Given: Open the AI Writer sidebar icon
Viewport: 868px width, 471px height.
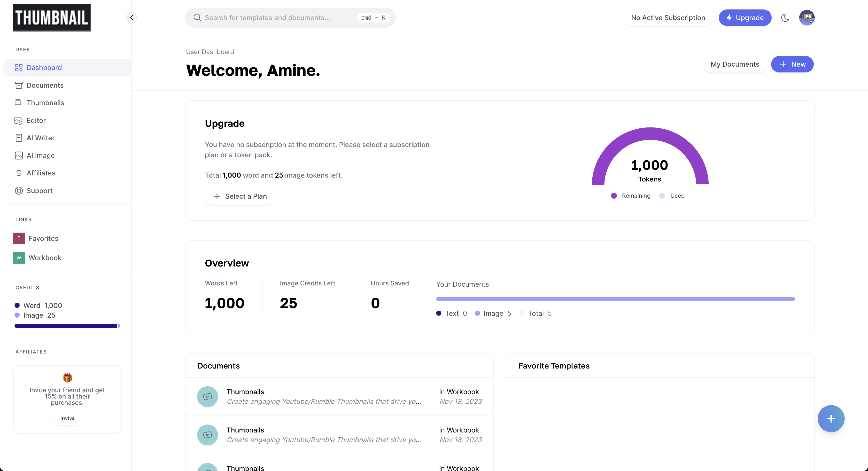Looking at the screenshot, I should [x=19, y=138].
